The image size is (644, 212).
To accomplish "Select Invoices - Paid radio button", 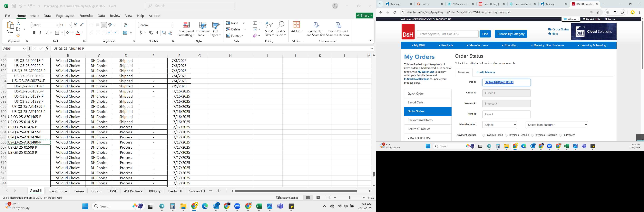I will pyautogui.click(x=483, y=135).
